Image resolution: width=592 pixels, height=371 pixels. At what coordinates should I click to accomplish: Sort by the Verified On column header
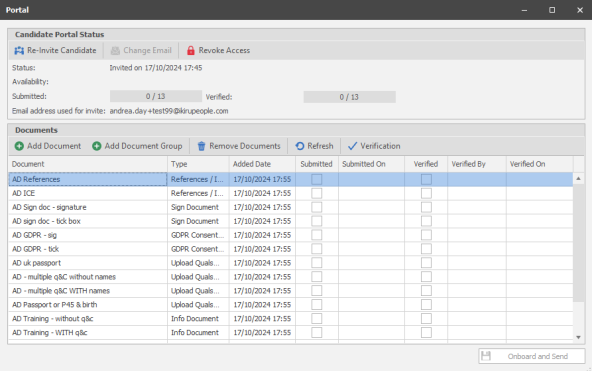point(540,164)
